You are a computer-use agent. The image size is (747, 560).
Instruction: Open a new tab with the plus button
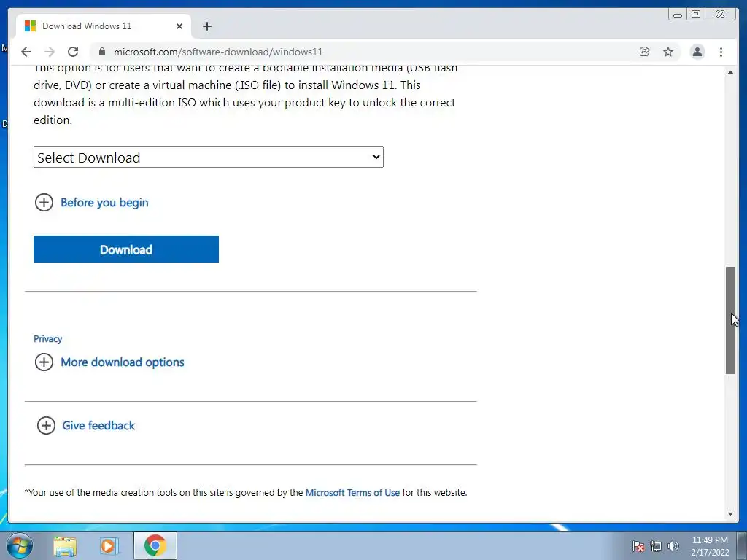pos(206,26)
